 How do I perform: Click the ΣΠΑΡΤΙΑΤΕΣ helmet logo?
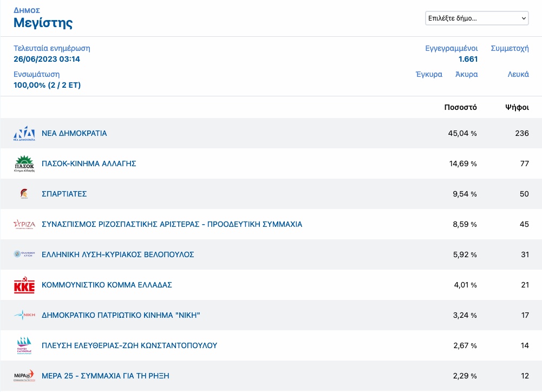[24, 194]
